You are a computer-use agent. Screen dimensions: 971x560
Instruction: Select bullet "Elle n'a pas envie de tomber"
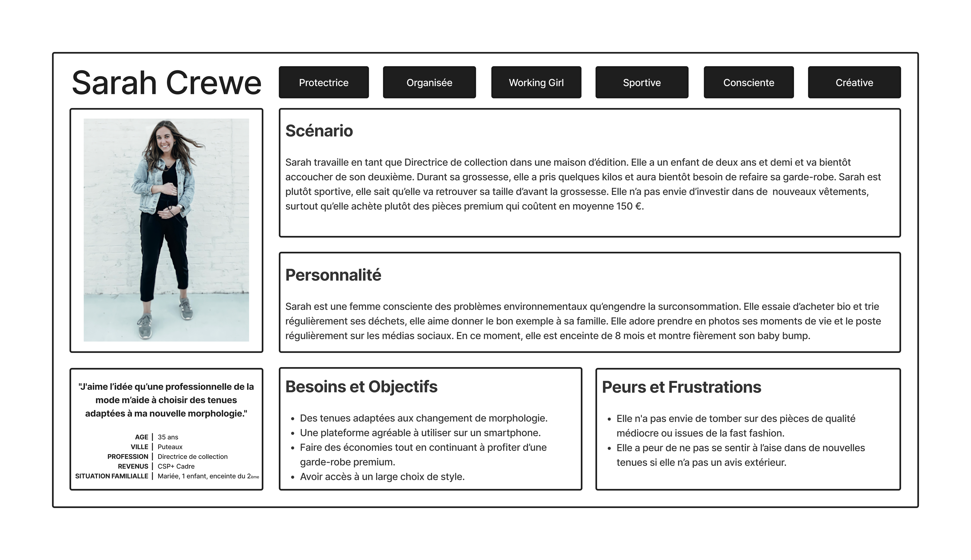click(x=736, y=426)
